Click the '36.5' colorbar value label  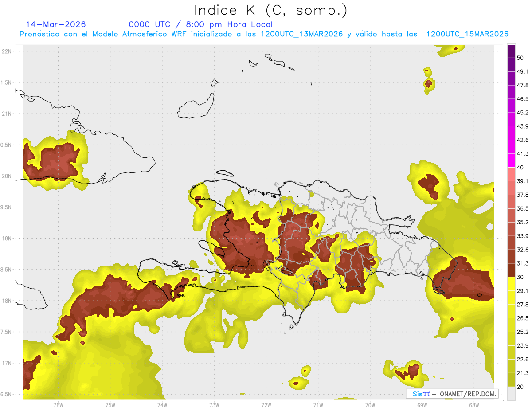(523, 208)
